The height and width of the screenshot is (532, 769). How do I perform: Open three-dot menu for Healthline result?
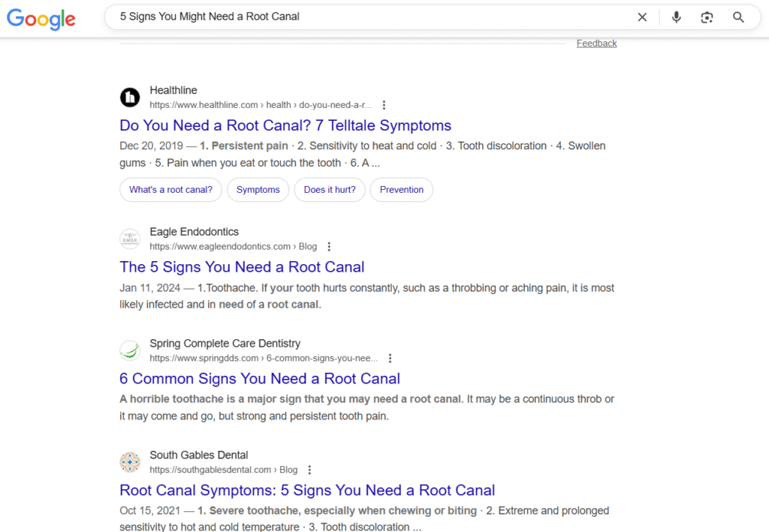tap(384, 105)
